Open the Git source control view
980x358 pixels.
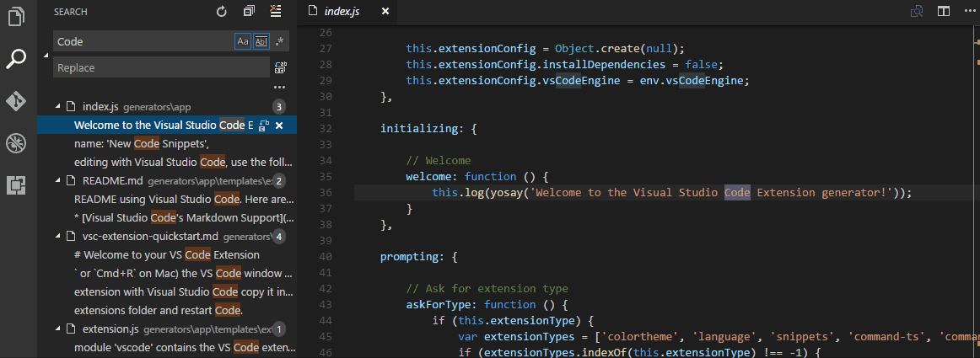[17, 101]
